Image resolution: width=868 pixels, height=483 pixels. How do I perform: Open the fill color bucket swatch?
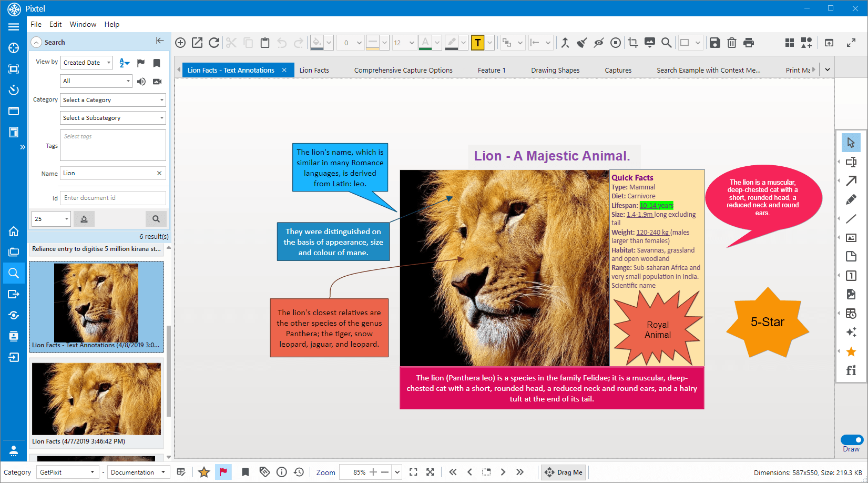point(317,43)
